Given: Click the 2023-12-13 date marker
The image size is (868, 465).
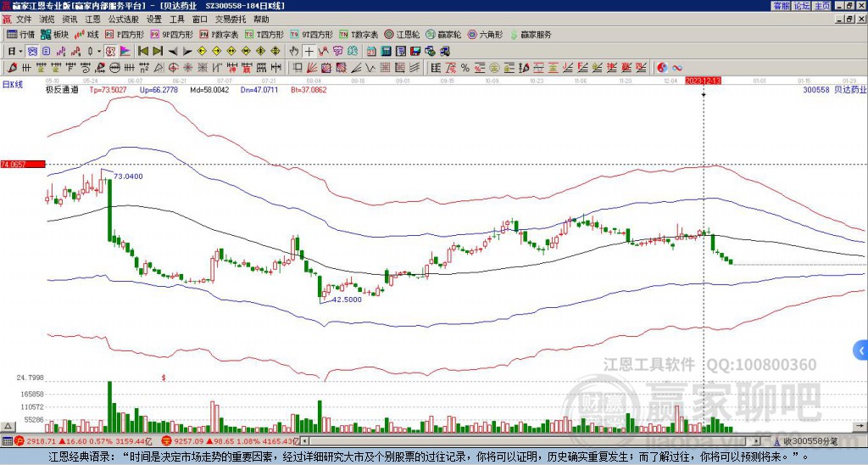Looking at the screenshot, I should pyautogui.click(x=703, y=81).
